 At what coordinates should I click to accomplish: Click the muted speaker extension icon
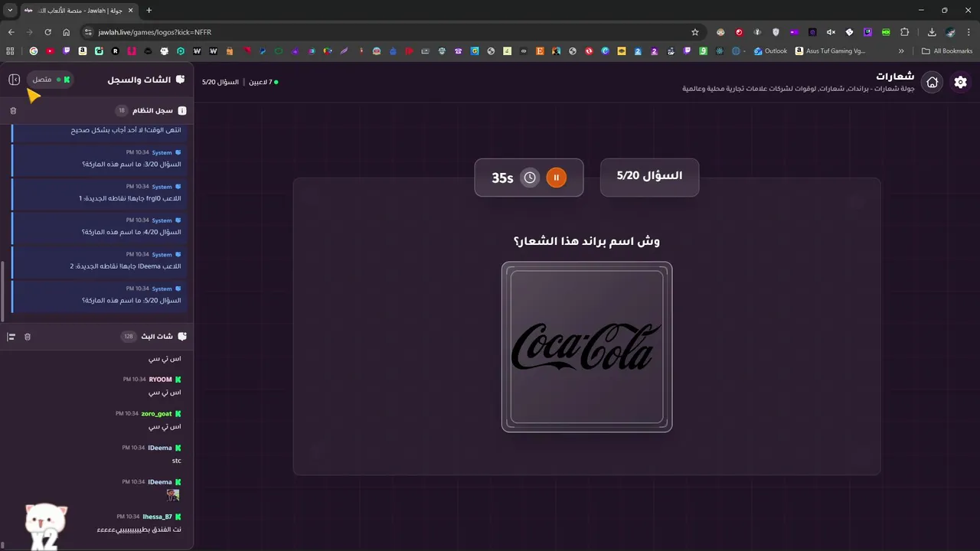pyautogui.click(x=831, y=32)
